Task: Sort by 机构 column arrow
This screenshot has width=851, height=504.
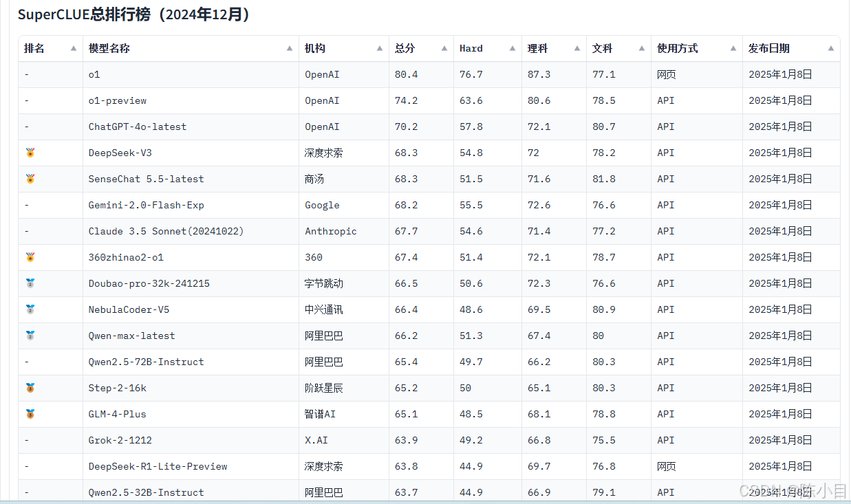Action: point(380,49)
